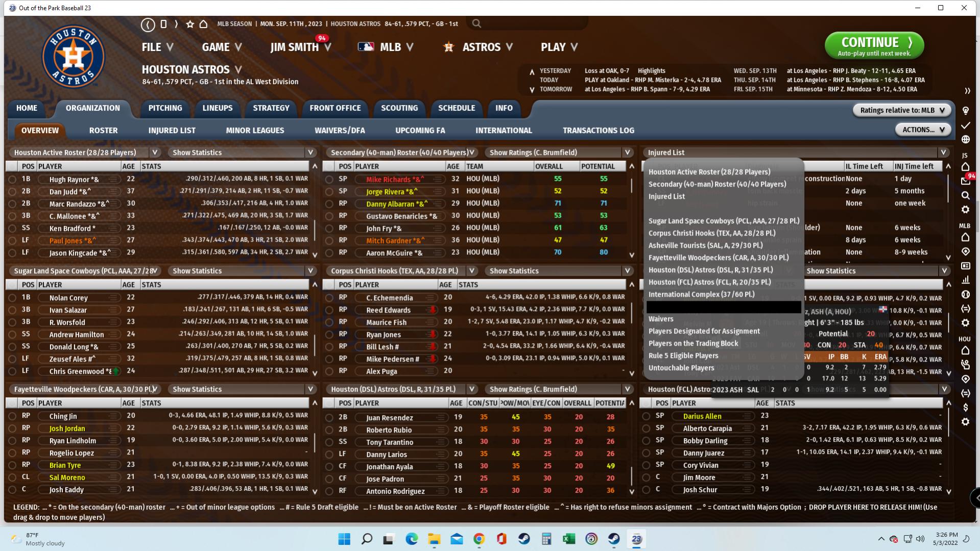Select the radio circle for Darius Allen
The width and height of the screenshot is (980, 551).
click(647, 416)
